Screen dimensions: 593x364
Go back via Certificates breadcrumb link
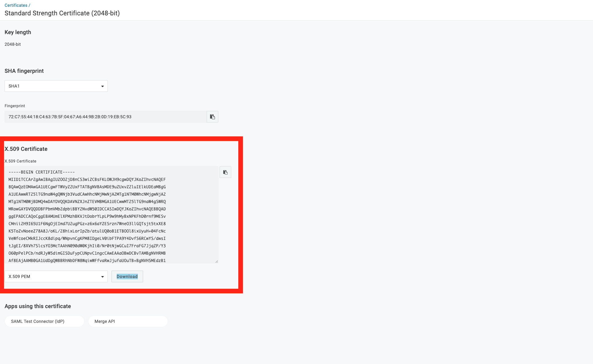16,5
